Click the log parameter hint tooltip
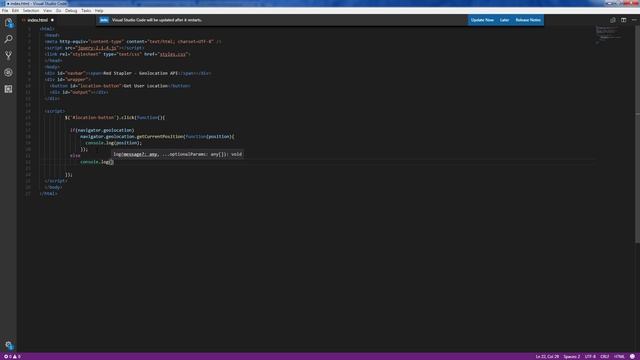640x360 pixels. pyautogui.click(x=178, y=154)
